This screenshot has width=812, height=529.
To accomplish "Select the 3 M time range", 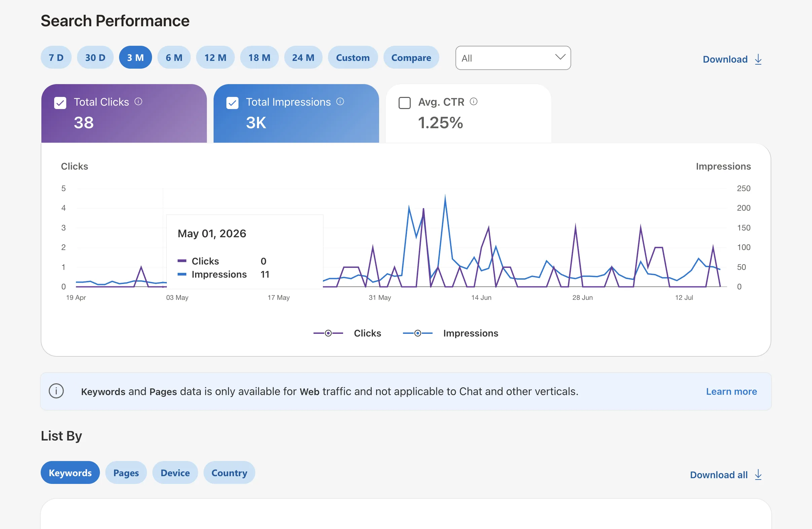I will click(x=136, y=58).
